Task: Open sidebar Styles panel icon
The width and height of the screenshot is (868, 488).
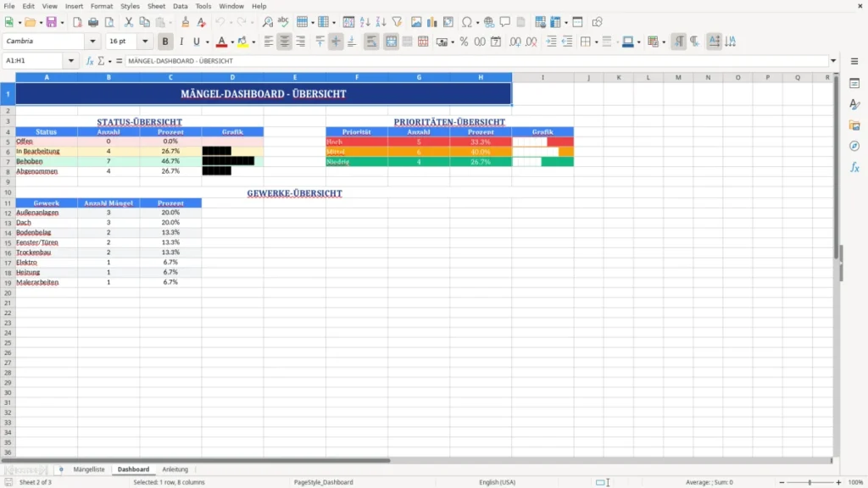Action: 854,104
